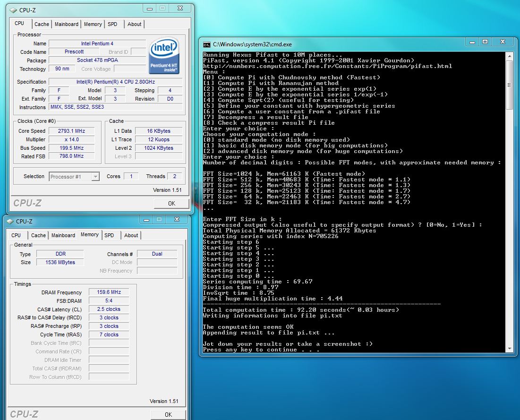Click the memory Size value '1536 MBytes'
The image size is (520, 420).
click(x=60, y=262)
